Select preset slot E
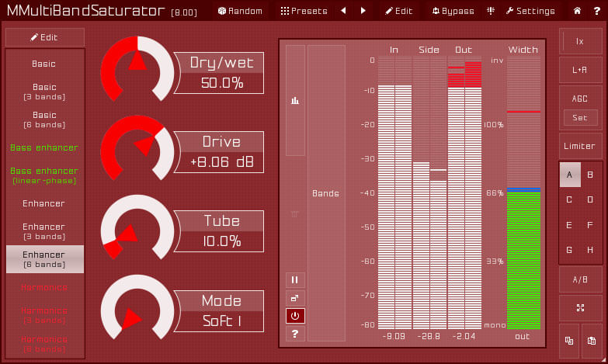This screenshot has width=608, height=364. point(570,225)
